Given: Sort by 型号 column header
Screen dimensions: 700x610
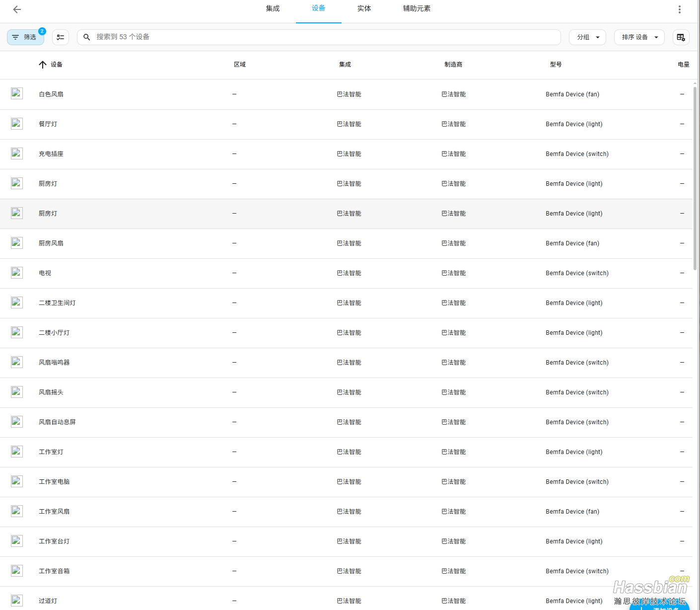Looking at the screenshot, I should 556,65.
